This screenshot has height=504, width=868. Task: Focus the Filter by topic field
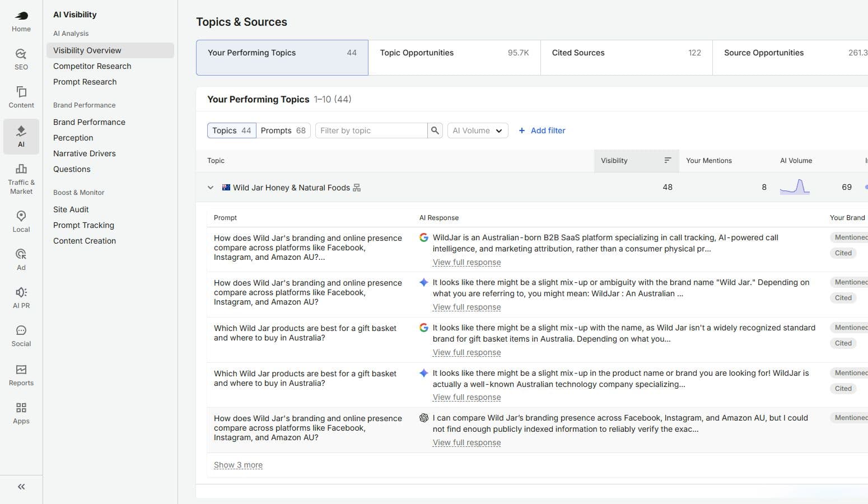point(371,130)
